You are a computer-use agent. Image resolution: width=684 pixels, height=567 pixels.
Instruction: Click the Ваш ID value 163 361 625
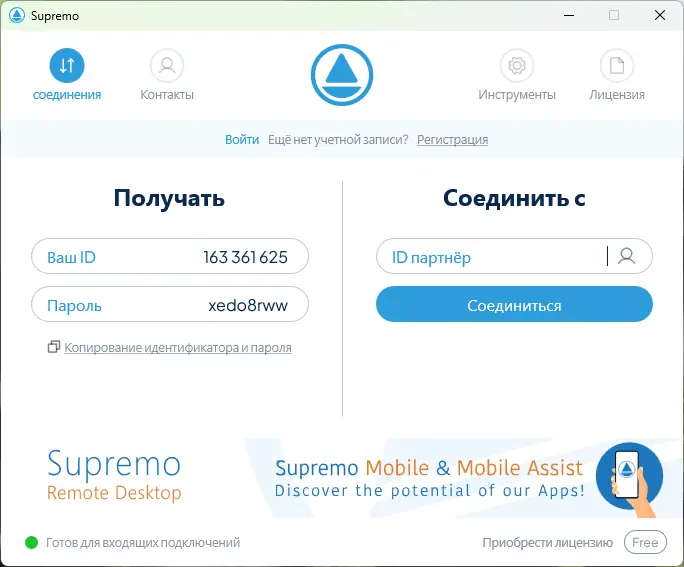coord(245,257)
